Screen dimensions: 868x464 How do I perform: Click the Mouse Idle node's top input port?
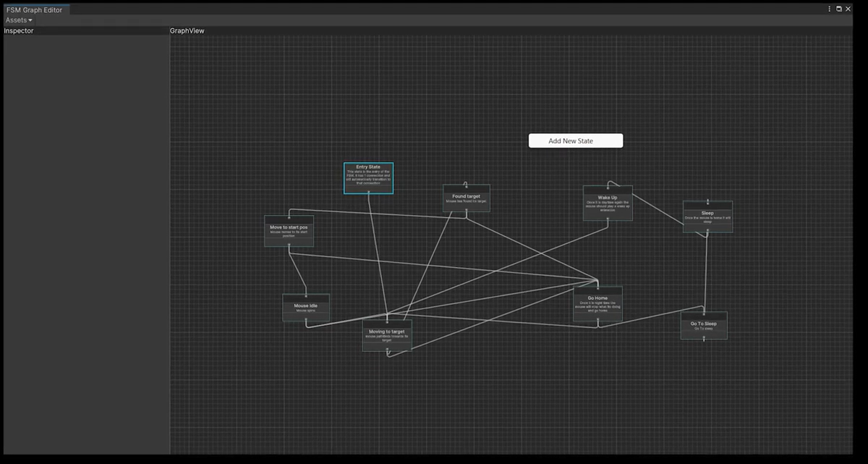306,295
